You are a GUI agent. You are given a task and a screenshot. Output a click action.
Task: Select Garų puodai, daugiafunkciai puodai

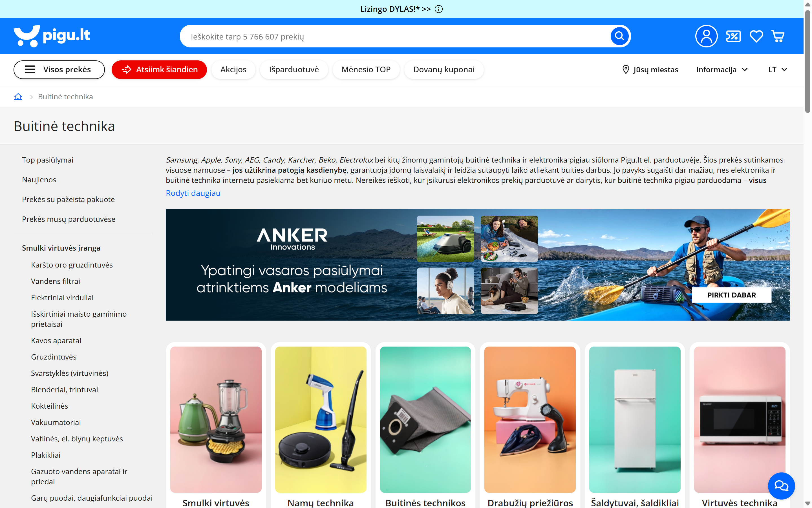coord(92,498)
